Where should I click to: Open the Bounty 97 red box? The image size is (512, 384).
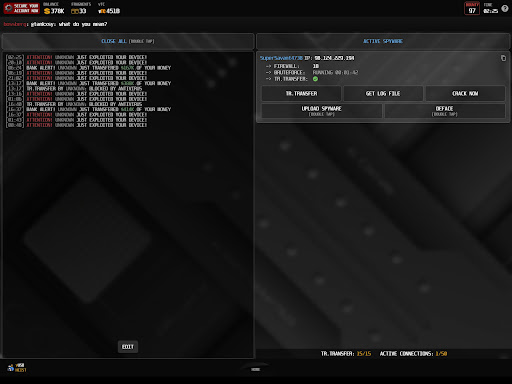pyautogui.click(x=472, y=8)
